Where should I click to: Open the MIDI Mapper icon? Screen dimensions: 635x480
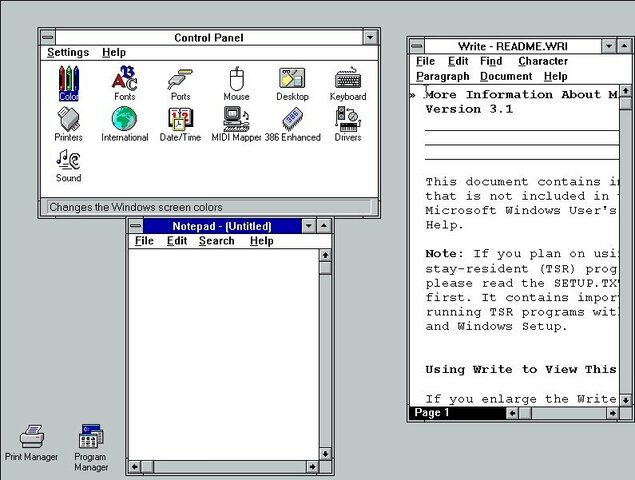237,124
